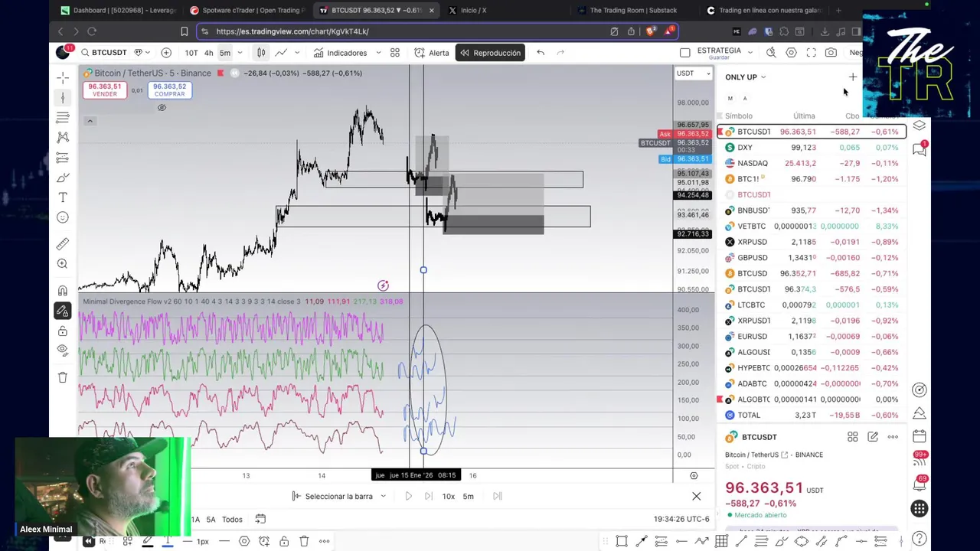Screen dimensions: 980x551
Task: Select the DXY row in watchlist
Action: pos(812,148)
